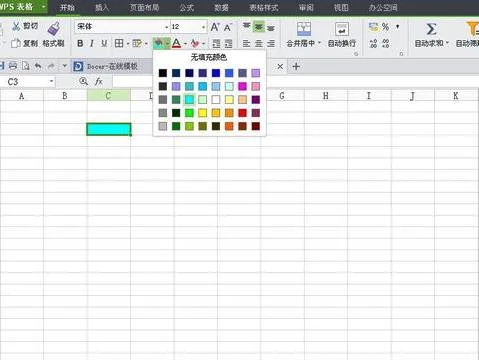Select column H header
479x360 pixels.
[326, 96]
